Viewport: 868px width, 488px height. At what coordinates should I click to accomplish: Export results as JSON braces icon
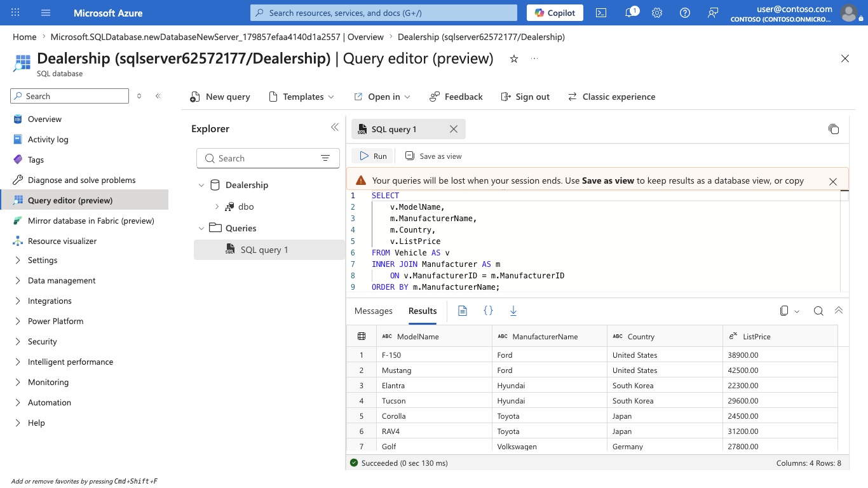pyautogui.click(x=488, y=311)
